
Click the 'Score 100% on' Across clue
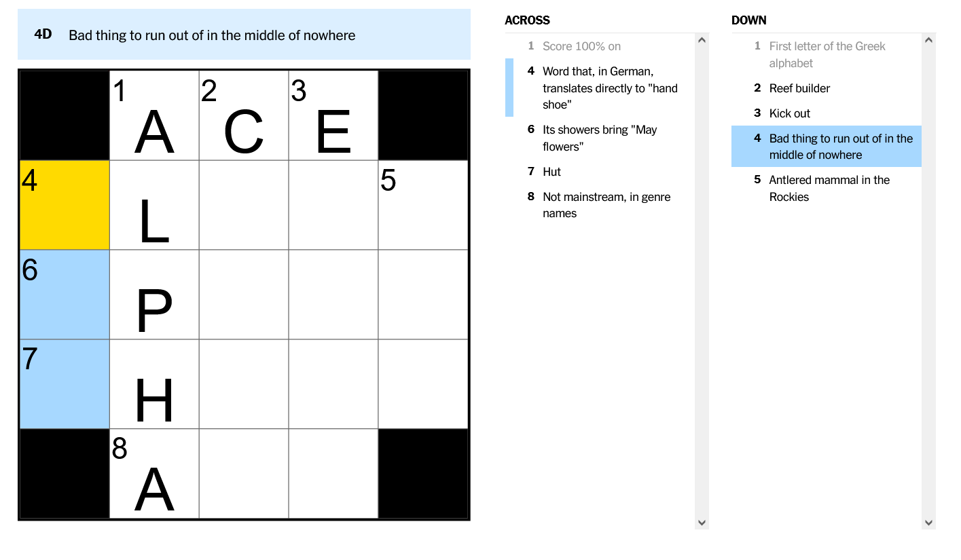pos(581,46)
